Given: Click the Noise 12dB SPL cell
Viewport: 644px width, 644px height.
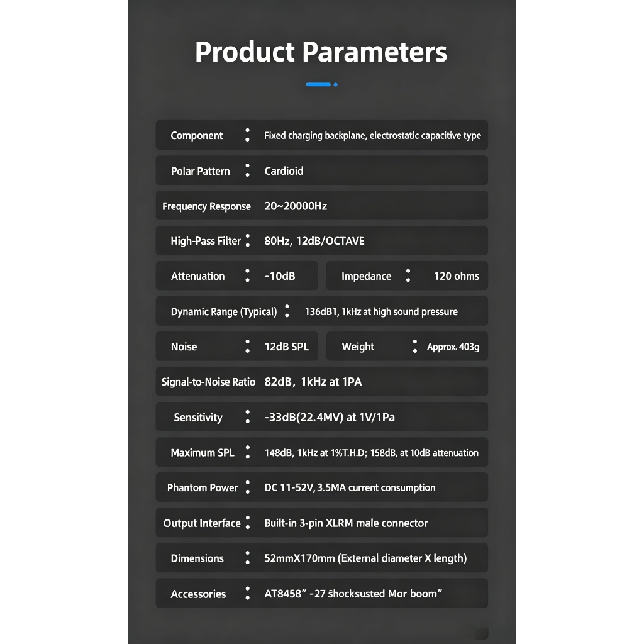Looking at the screenshot, I should pyautogui.click(x=236, y=347).
